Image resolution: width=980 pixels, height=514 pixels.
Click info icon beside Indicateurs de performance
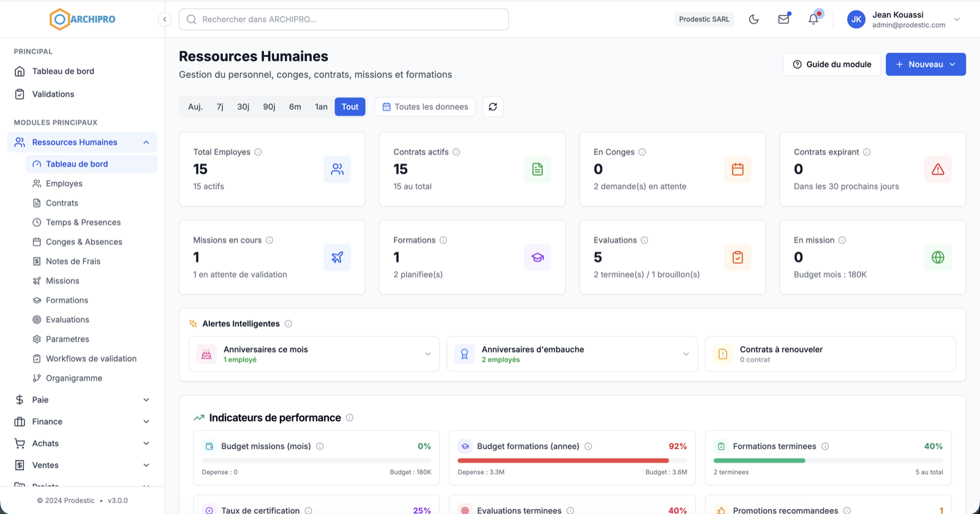point(350,418)
